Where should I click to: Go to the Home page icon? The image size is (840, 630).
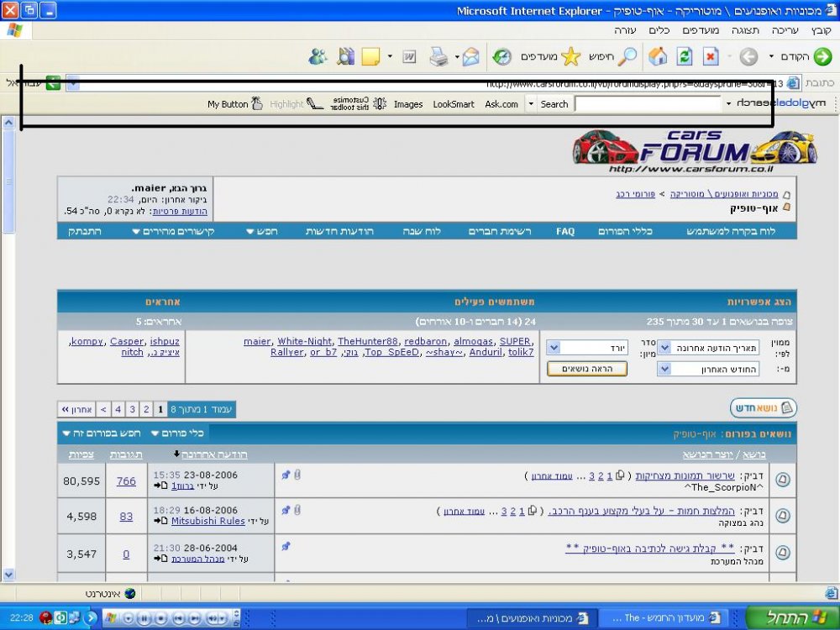(658, 56)
